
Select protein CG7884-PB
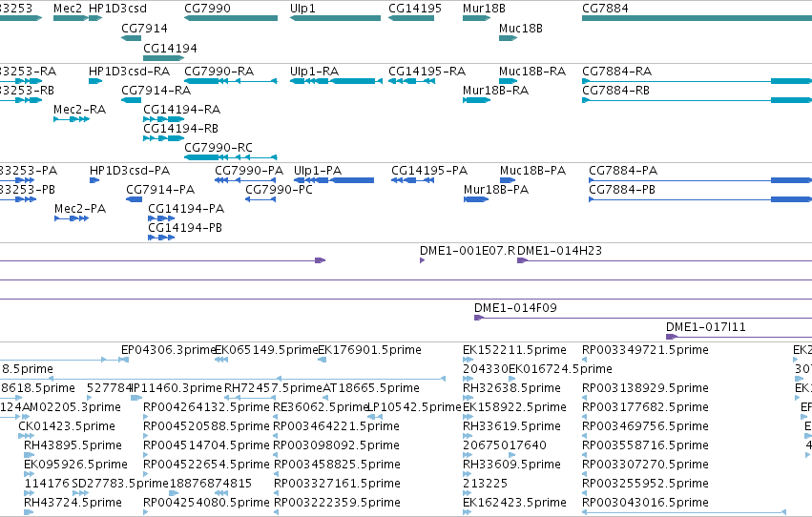point(700,199)
